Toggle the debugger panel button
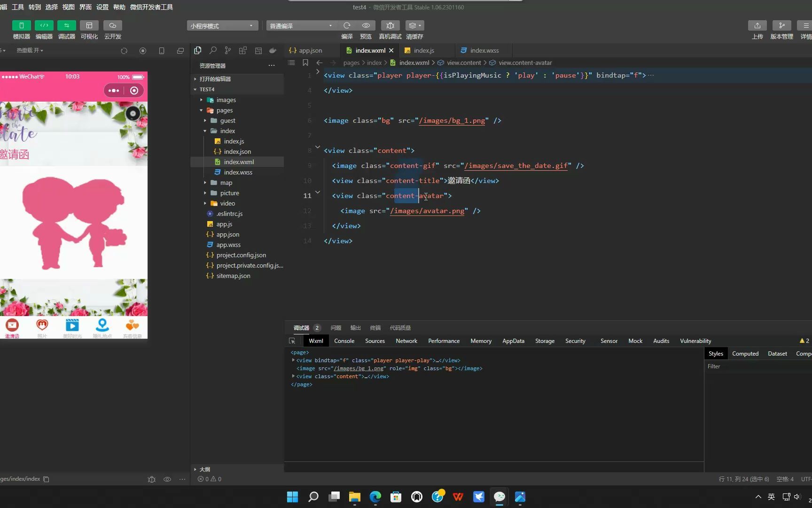This screenshot has width=812, height=508. [66, 25]
